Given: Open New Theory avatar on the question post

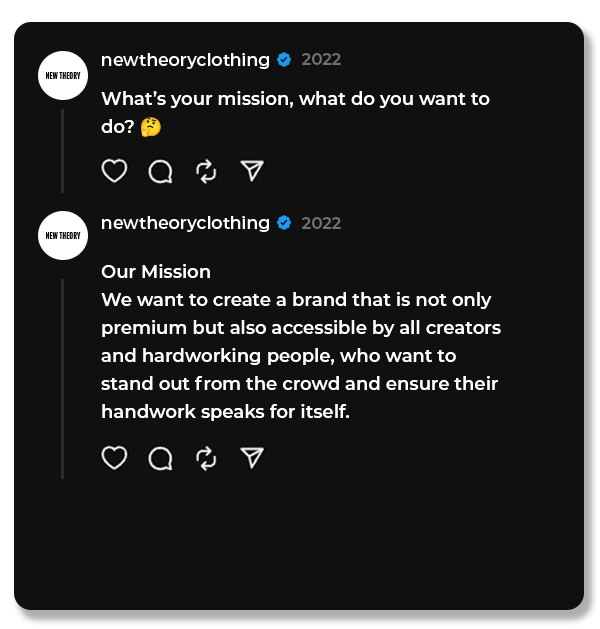Looking at the screenshot, I should [x=63, y=76].
